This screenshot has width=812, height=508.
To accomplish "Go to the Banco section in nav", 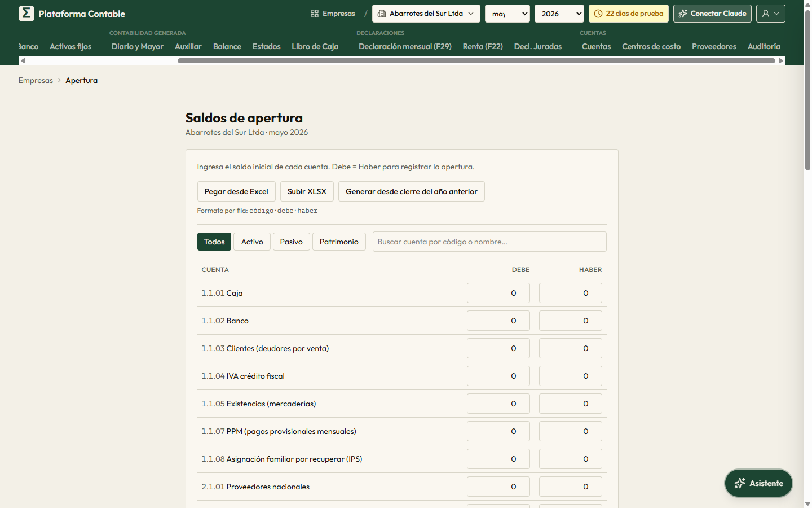I will coord(28,46).
